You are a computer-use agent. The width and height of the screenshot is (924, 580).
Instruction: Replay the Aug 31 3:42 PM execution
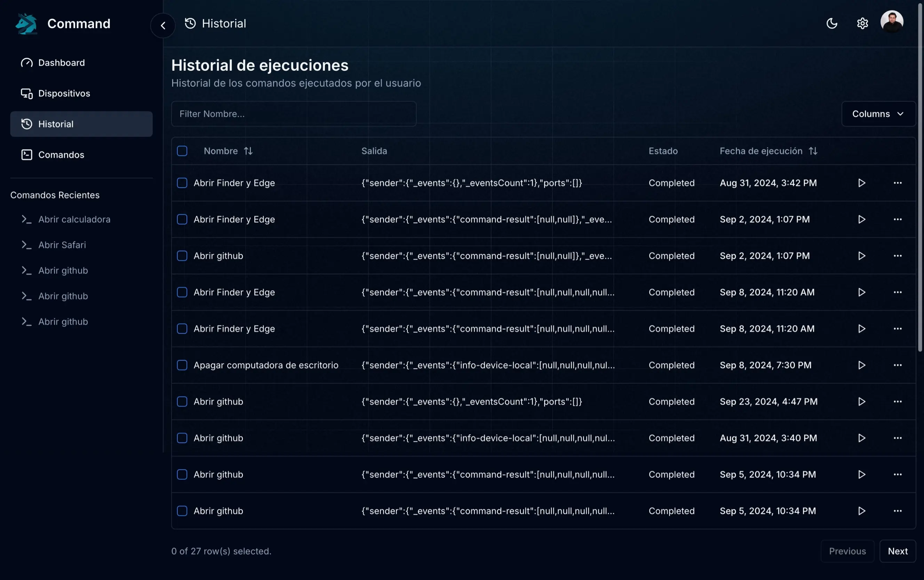pos(861,183)
